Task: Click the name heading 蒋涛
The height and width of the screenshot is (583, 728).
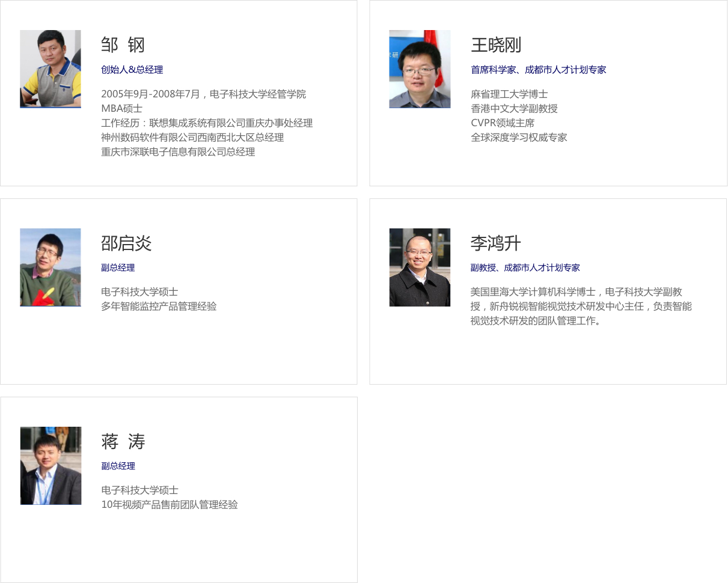Action: [123, 442]
